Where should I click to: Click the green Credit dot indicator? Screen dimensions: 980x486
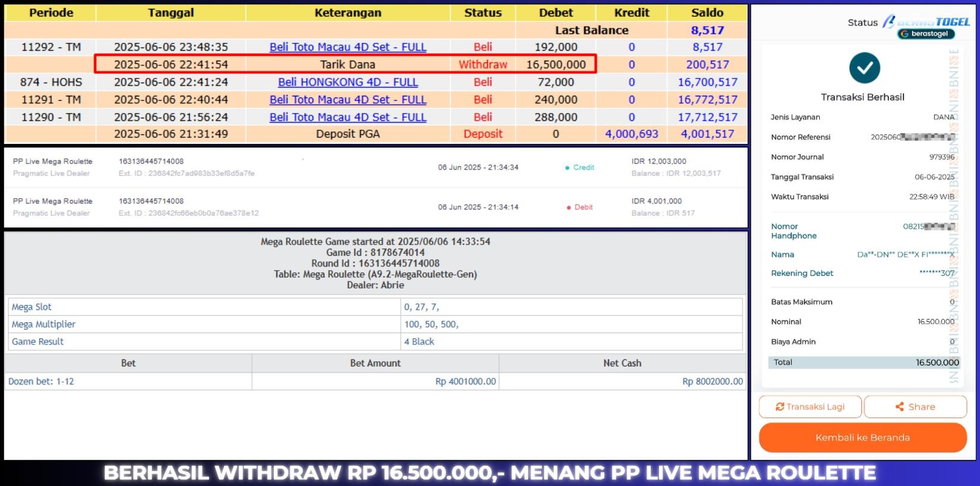(567, 168)
